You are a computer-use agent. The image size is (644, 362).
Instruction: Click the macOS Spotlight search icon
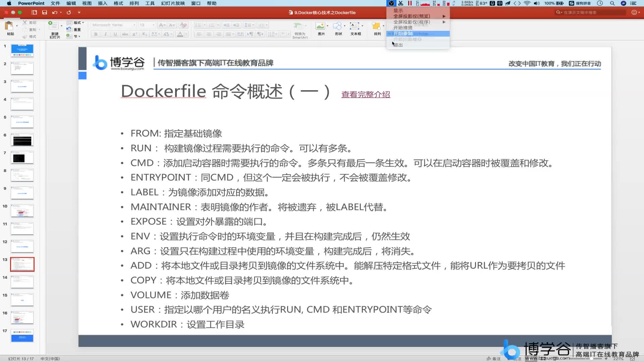click(612, 3)
